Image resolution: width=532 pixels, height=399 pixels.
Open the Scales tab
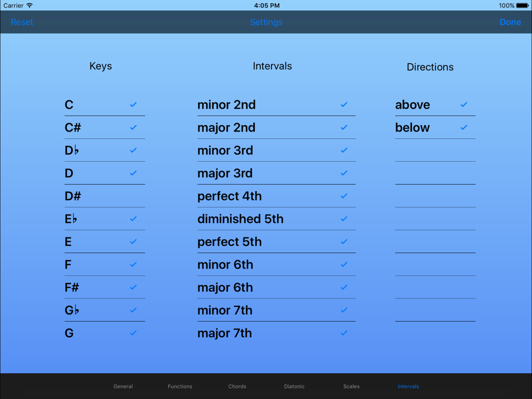[351, 386]
